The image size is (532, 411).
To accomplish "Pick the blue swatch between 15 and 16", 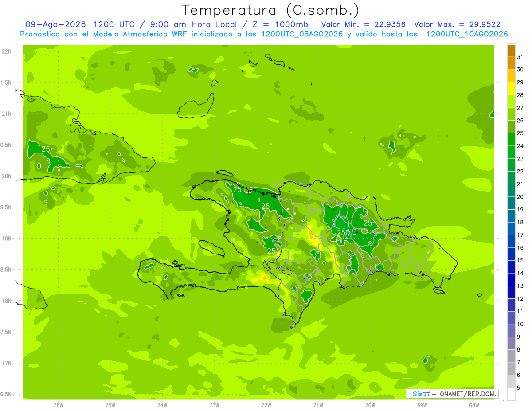I will tap(511, 254).
